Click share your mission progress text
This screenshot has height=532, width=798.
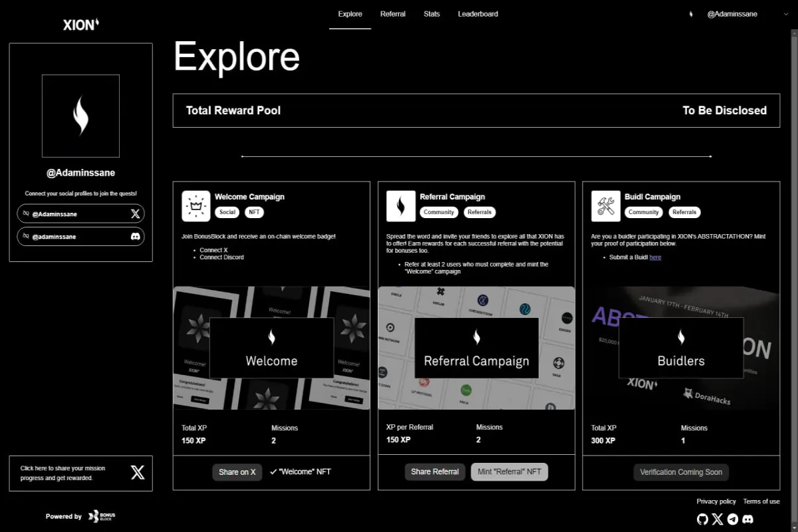(x=63, y=473)
